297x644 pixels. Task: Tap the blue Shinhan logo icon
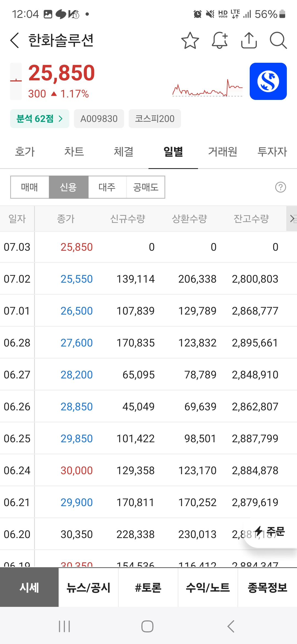(268, 81)
